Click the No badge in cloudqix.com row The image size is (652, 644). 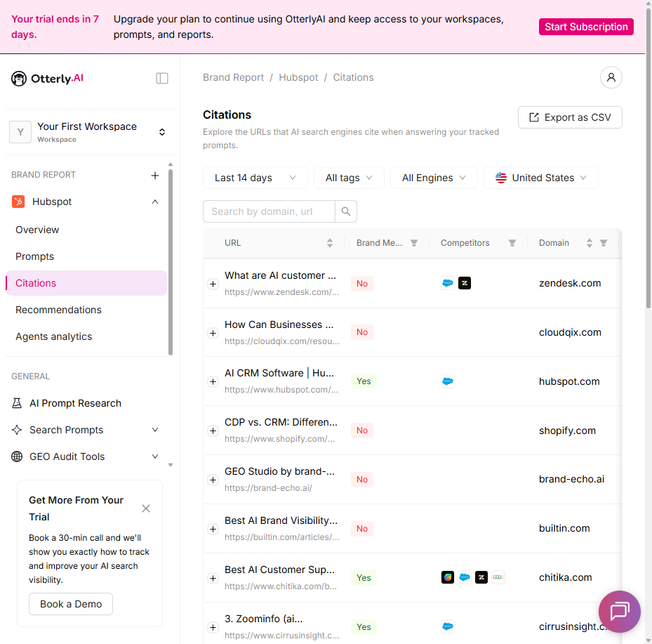361,332
